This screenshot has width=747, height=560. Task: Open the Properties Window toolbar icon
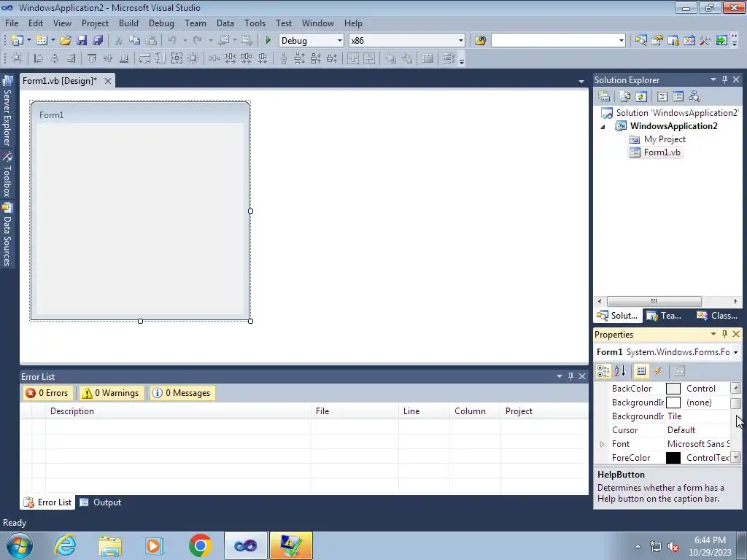click(657, 41)
